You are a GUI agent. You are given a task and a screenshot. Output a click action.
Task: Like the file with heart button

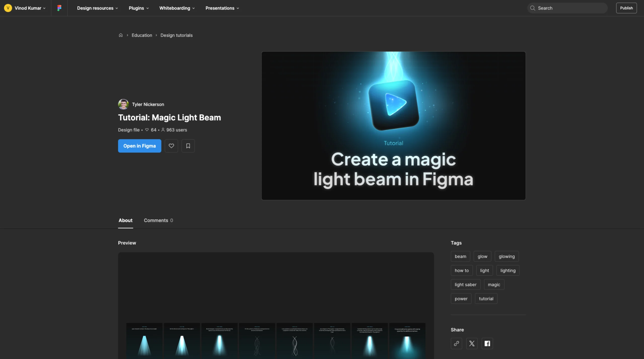[171, 146]
